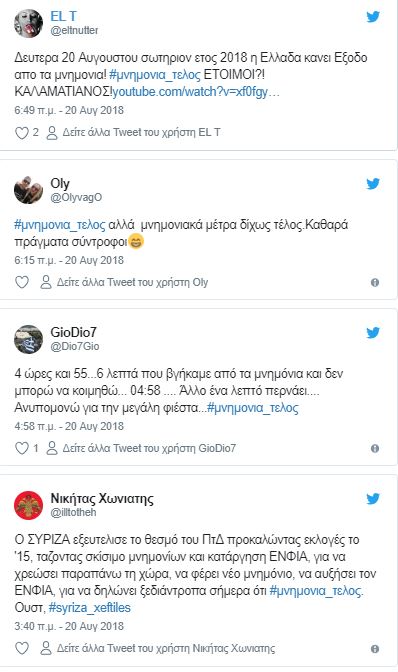Open the youtube.com/watch link in EL T's tweet
Viewport: 398px width, 672px height.
click(x=196, y=92)
